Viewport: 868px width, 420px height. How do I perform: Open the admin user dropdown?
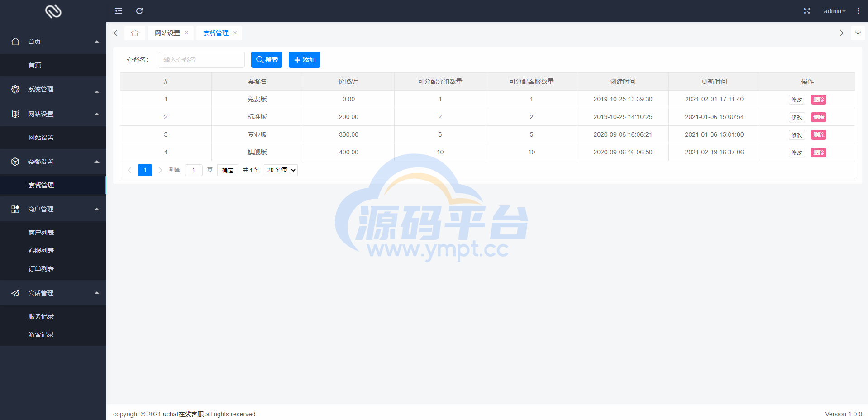tap(835, 11)
